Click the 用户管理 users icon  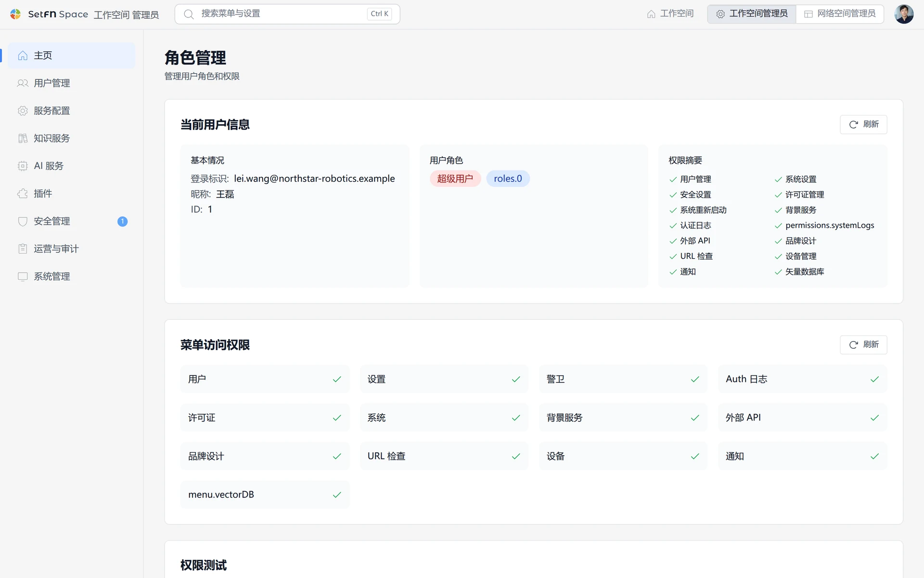(23, 83)
